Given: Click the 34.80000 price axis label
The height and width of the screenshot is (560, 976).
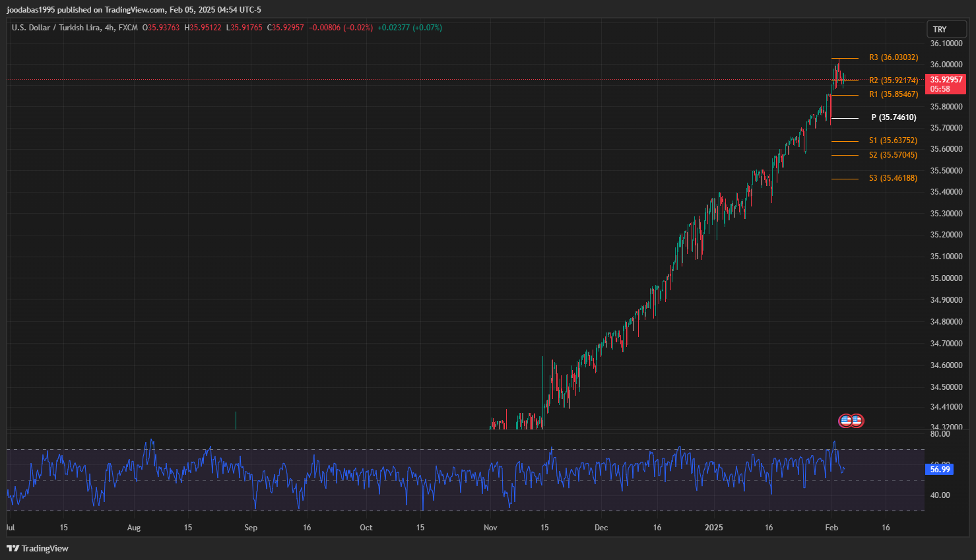Looking at the screenshot, I should tap(946, 322).
